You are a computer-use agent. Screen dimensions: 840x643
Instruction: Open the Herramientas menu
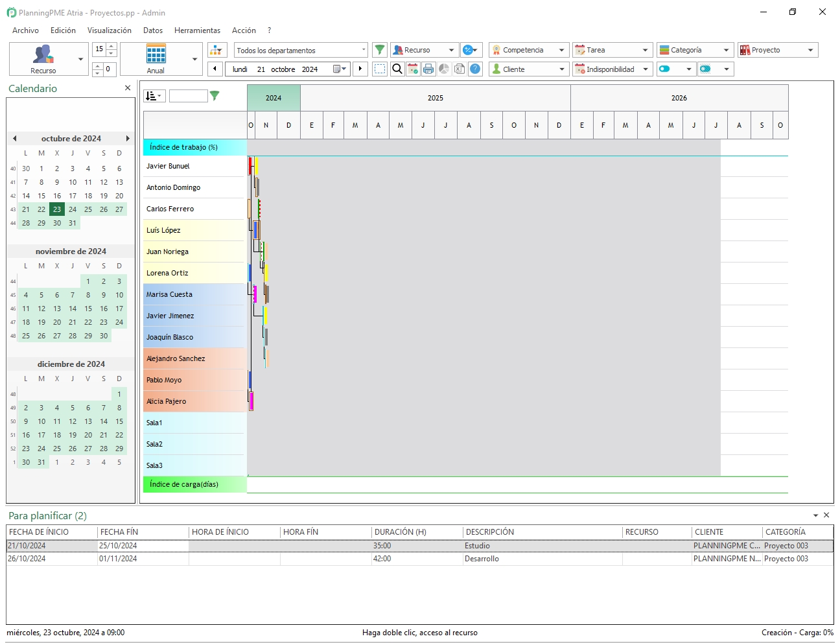tap(197, 30)
